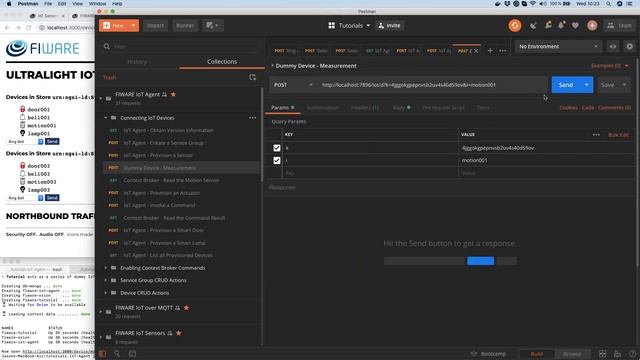Select the Params request tab
The width and height of the screenshot is (640, 360).
(282, 107)
